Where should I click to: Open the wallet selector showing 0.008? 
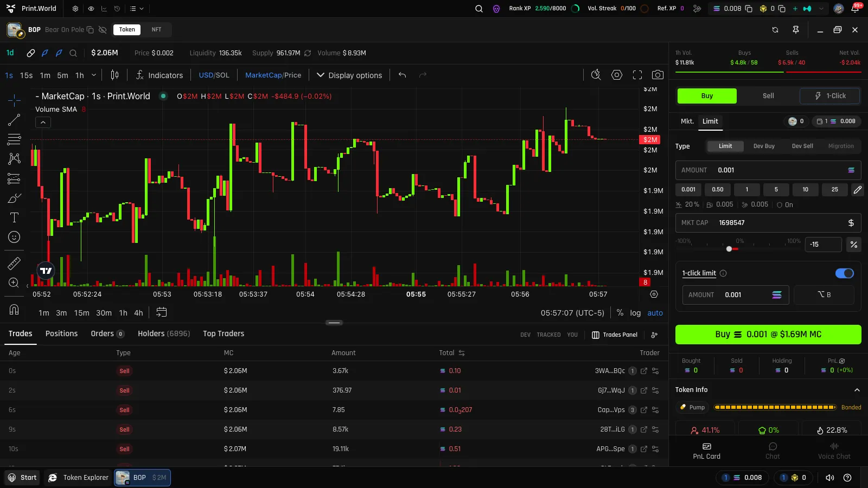click(x=836, y=121)
